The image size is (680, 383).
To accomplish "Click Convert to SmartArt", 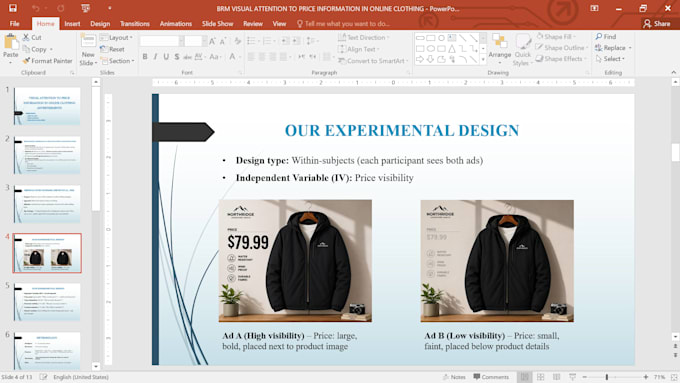I will click(373, 61).
